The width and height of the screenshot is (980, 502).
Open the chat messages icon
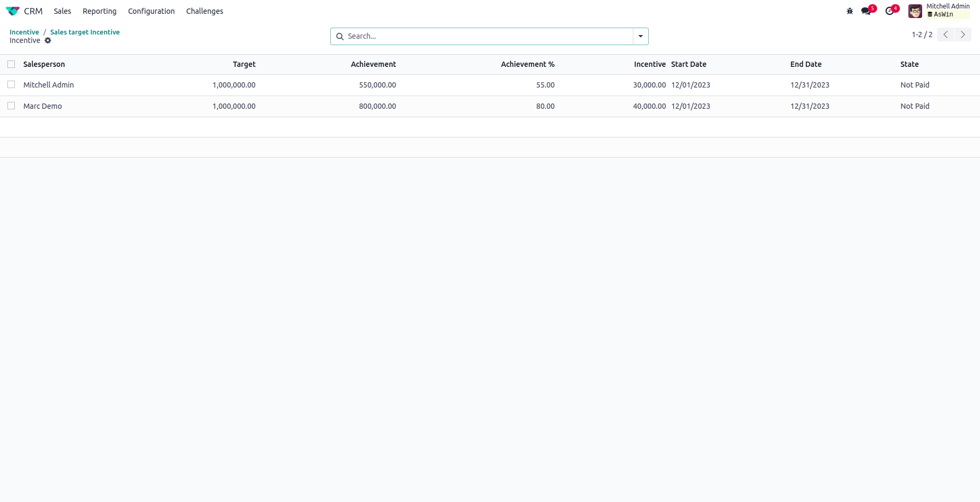[866, 11]
